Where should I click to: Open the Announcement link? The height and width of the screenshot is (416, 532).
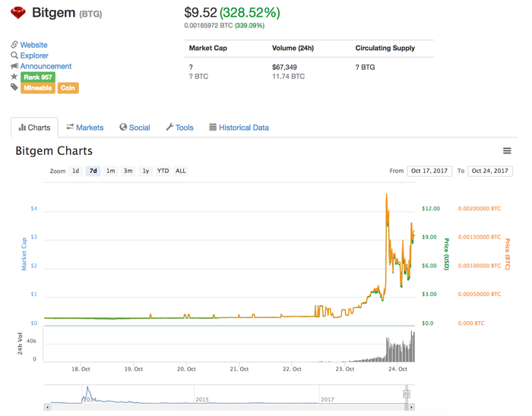46,66
